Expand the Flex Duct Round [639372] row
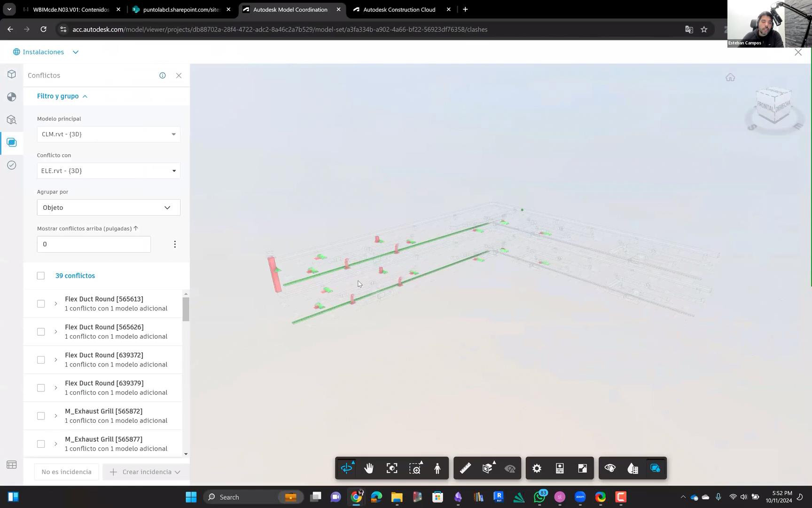The width and height of the screenshot is (812, 508). tap(55, 360)
